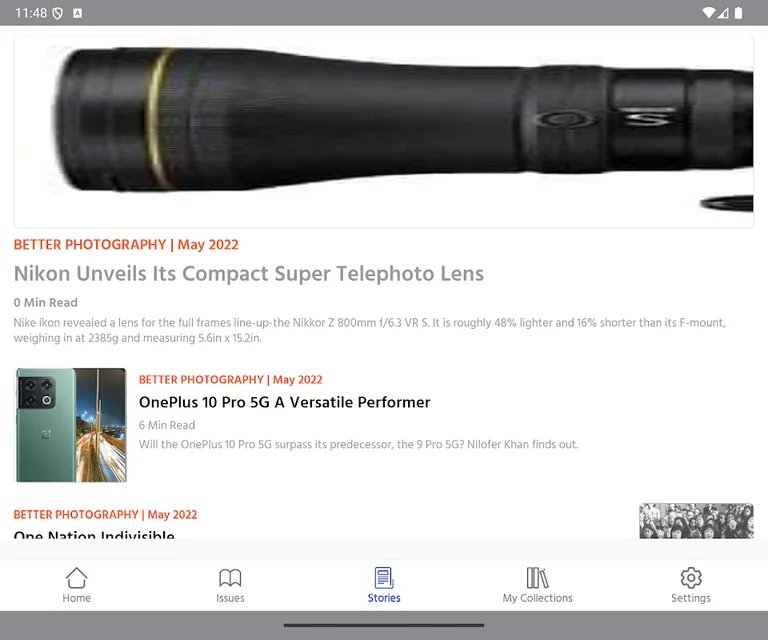
Task: Open the Issues book icon
Action: click(x=230, y=578)
